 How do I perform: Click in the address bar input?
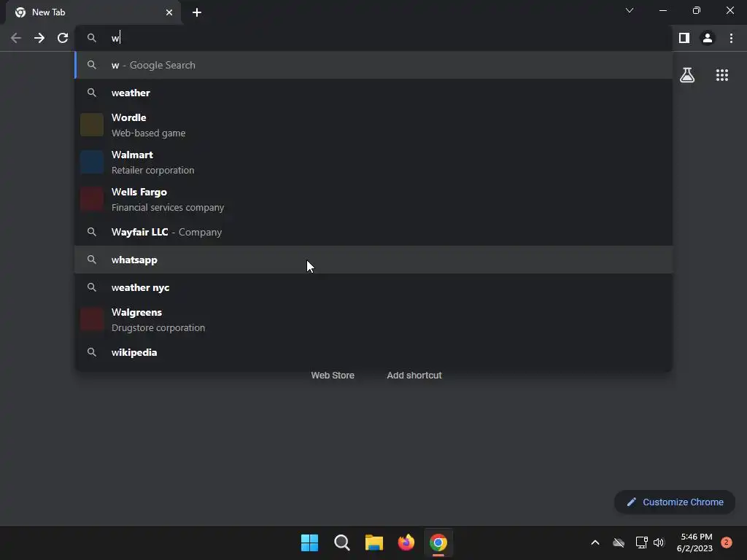tap(373, 38)
